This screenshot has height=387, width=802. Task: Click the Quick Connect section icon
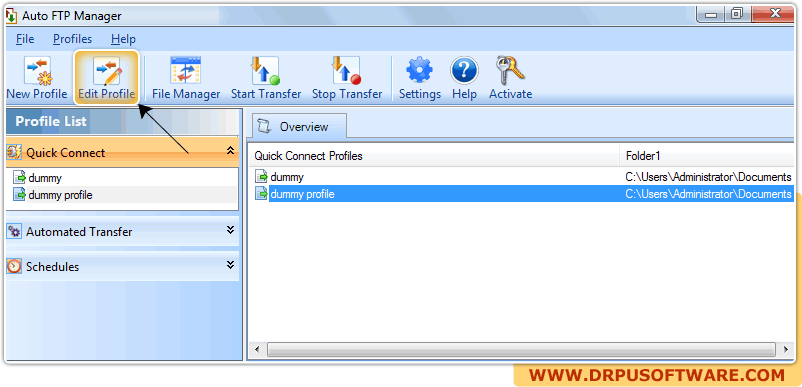(14, 152)
